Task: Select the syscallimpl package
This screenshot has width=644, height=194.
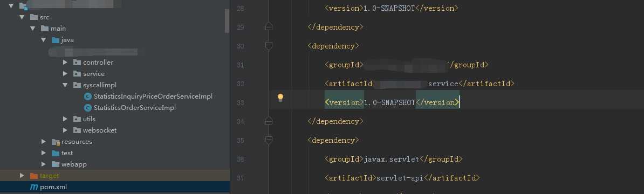Action: (x=100, y=85)
